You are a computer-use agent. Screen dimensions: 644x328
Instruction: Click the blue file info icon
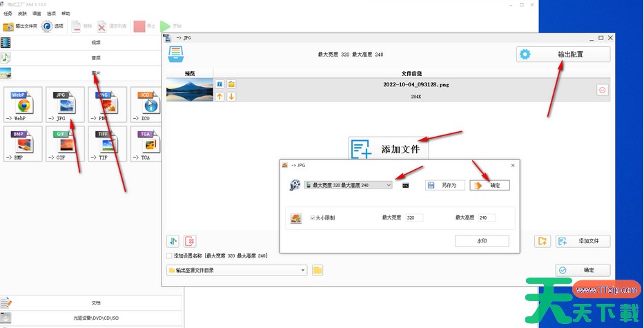coord(219,84)
